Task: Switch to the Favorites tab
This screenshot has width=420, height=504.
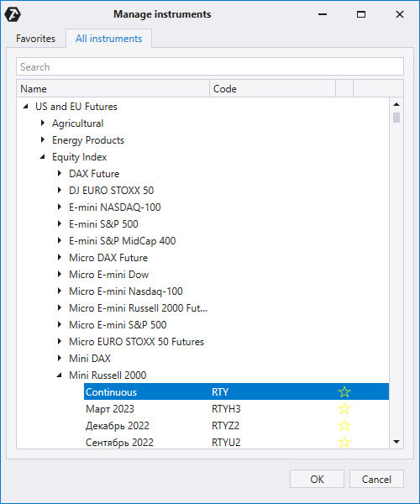Action: [x=35, y=39]
